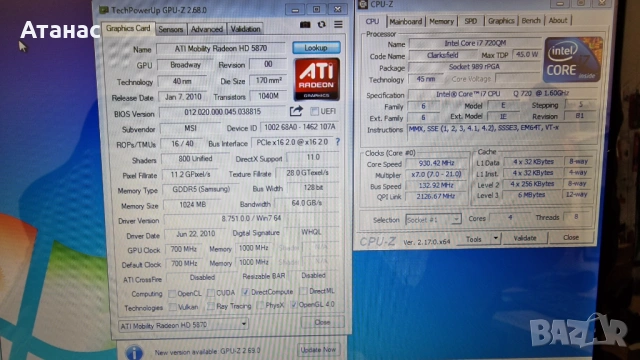Take a GPU-Z screenshot with camera icon
The image size is (640, 360).
point(305,25)
